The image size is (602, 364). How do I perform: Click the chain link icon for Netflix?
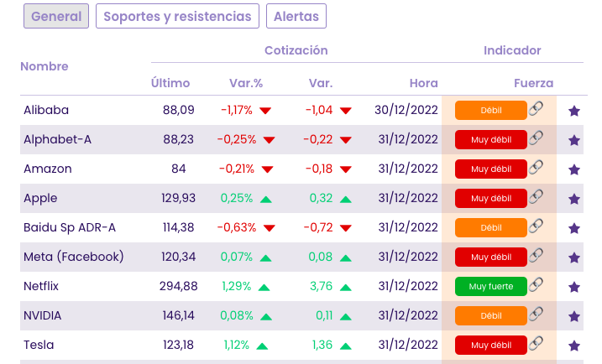536,284
